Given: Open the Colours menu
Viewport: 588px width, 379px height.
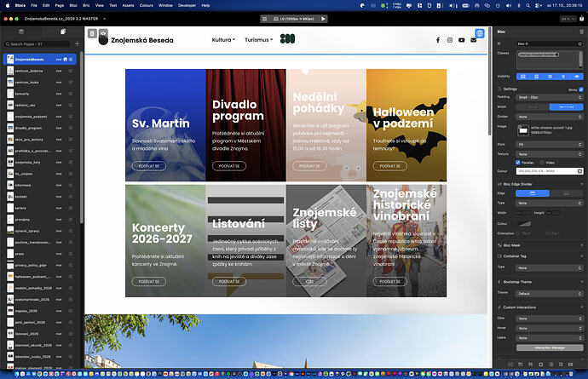Looking at the screenshot, I should (147, 6).
